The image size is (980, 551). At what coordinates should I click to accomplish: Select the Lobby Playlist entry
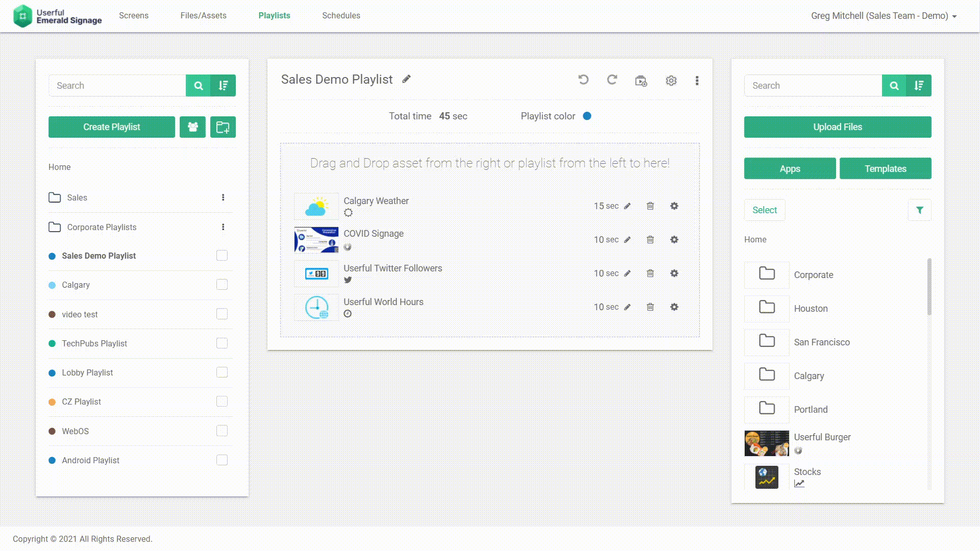pyautogui.click(x=87, y=373)
